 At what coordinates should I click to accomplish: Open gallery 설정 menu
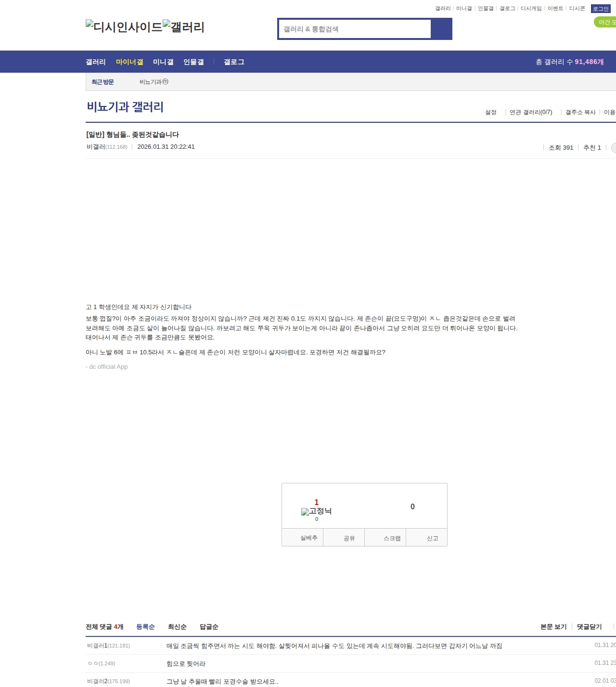click(491, 112)
